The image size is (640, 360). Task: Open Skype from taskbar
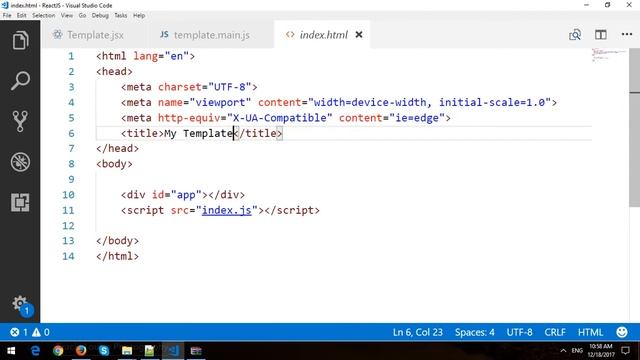tap(104, 351)
